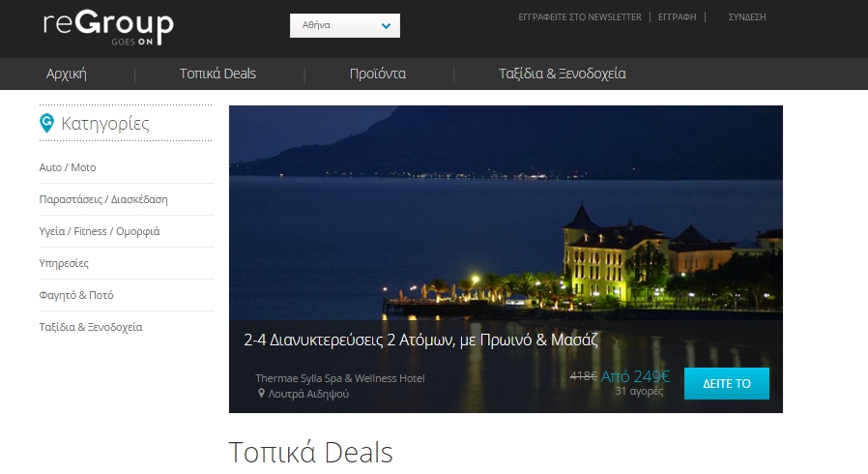Open the Φαγητό & Ποτό category

tap(75, 295)
